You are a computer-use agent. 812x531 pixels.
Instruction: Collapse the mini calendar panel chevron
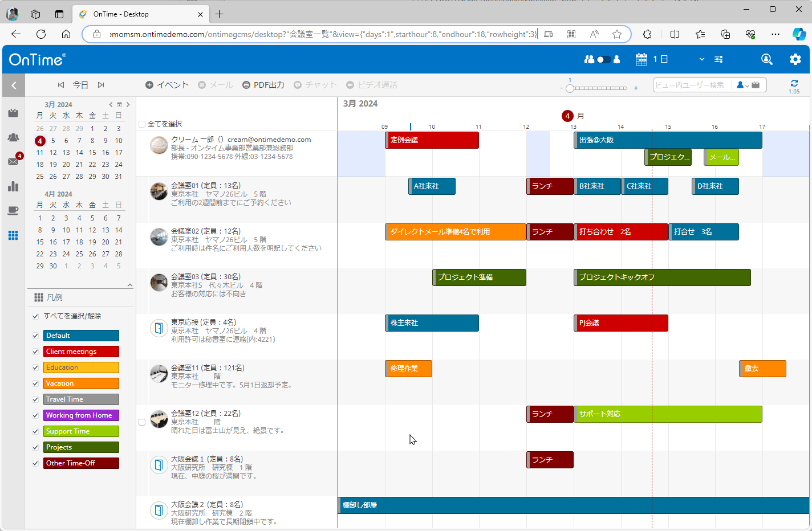tap(129, 285)
